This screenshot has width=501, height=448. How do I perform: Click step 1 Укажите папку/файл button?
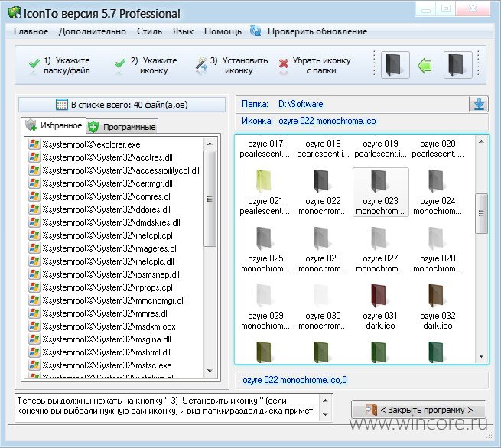point(60,66)
